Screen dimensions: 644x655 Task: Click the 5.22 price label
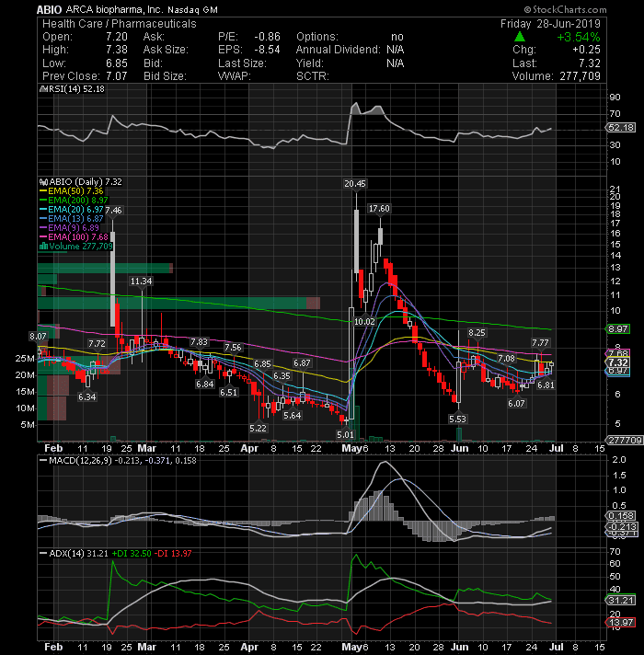(258, 428)
